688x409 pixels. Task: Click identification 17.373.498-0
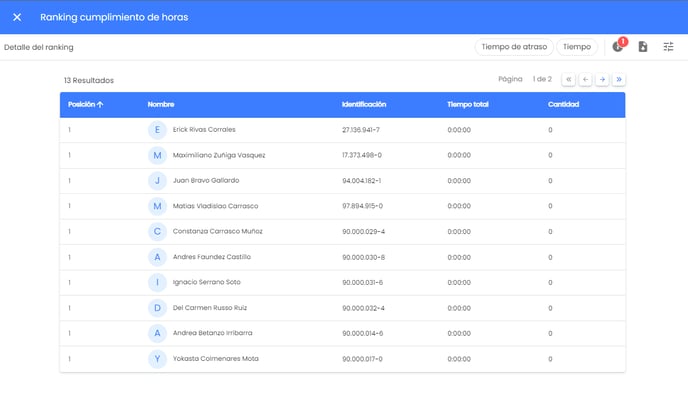point(362,155)
